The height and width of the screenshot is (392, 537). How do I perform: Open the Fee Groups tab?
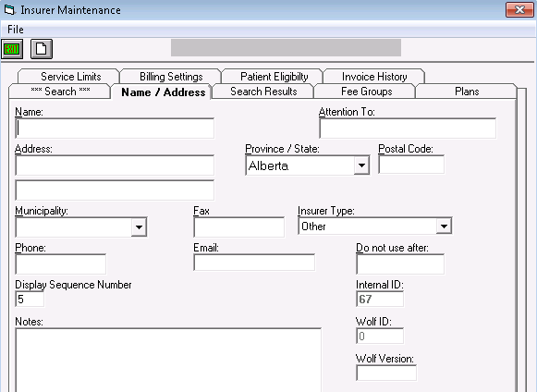click(366, 92)
